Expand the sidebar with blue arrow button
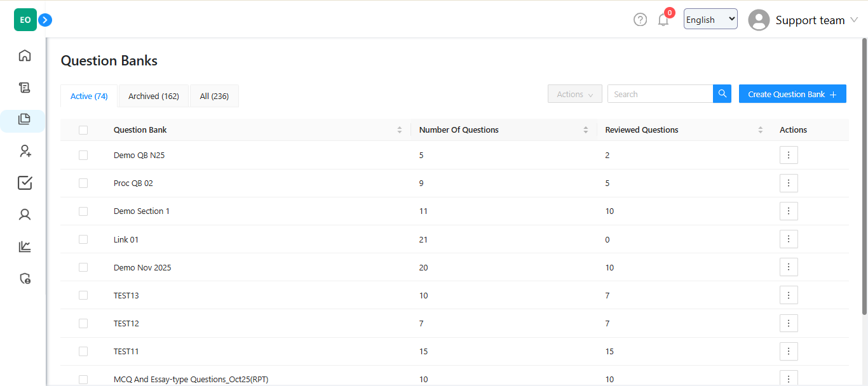 click(x=45, y=20)
